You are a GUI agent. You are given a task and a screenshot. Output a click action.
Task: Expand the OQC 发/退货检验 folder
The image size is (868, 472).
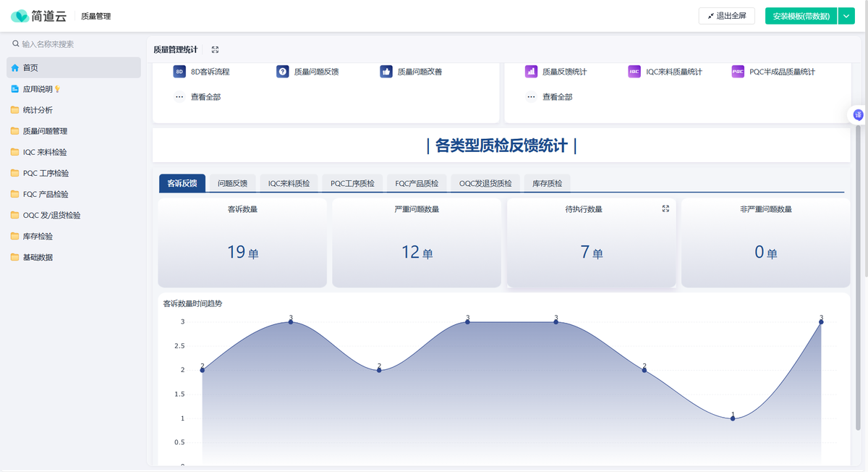point(74,215)
